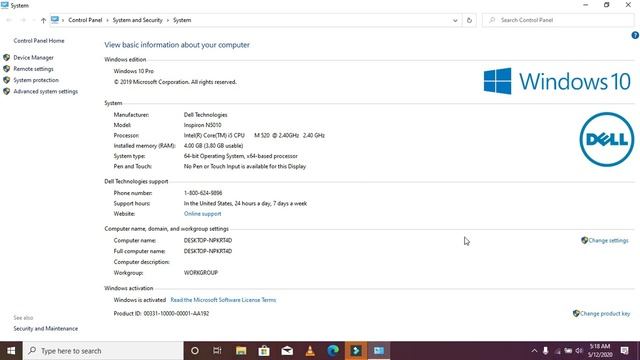Click the up arrow navigation button
640x360 pixels.
click(x=43, y=20)
